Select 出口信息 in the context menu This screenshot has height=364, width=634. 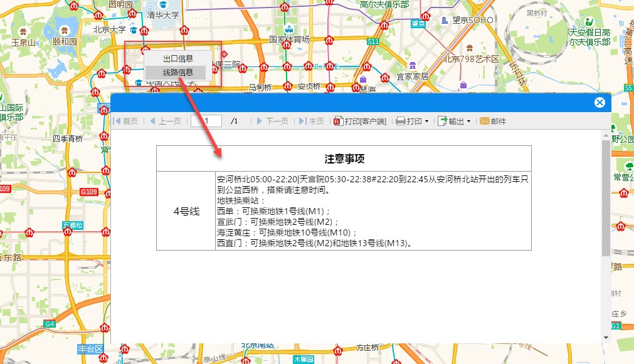(178, 59)
